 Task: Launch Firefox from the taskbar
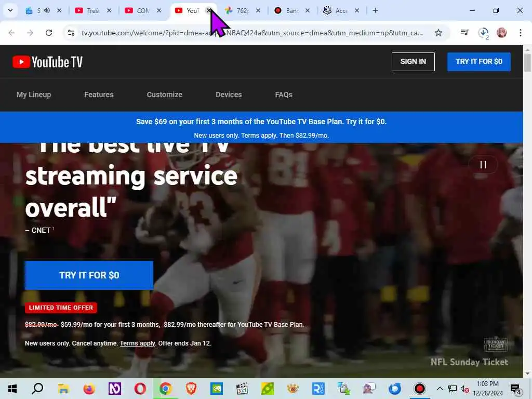click(x=89, y=389)
